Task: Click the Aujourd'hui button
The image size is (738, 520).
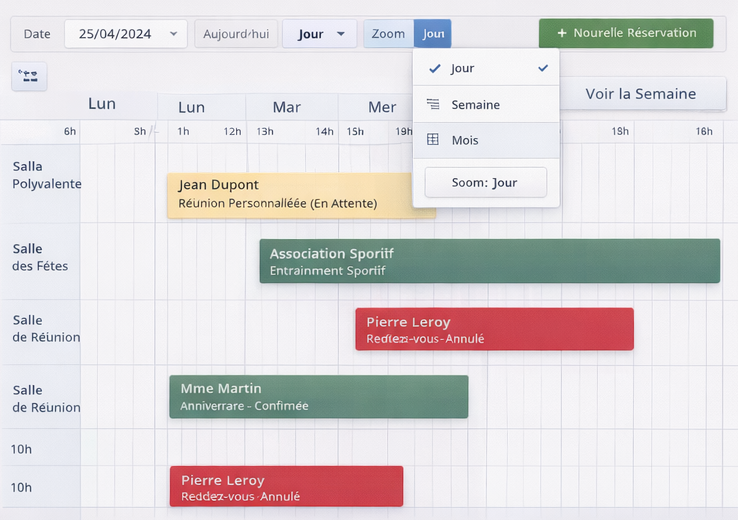Action: pyautogui.click(x=236, y=34)
